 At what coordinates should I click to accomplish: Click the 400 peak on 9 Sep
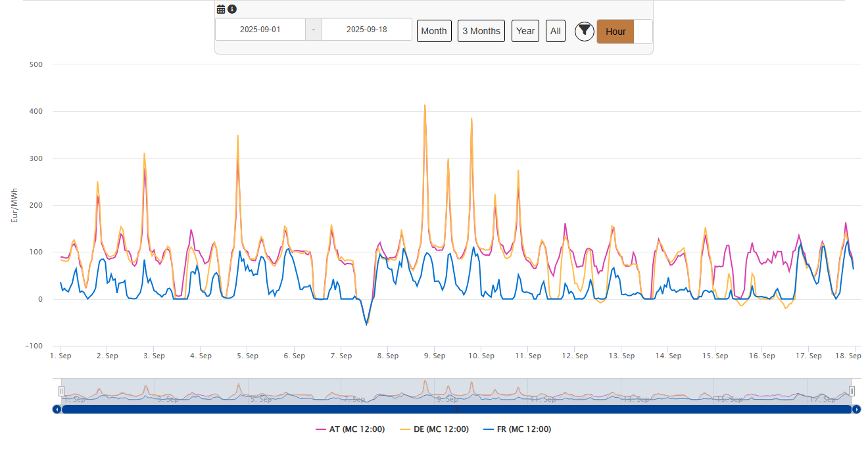pos(425,105)
